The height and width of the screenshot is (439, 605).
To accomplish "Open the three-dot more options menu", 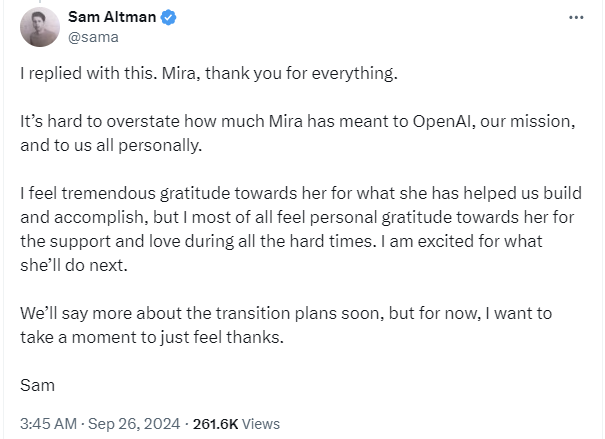I will pyautogui.click(x=576, y=18).
